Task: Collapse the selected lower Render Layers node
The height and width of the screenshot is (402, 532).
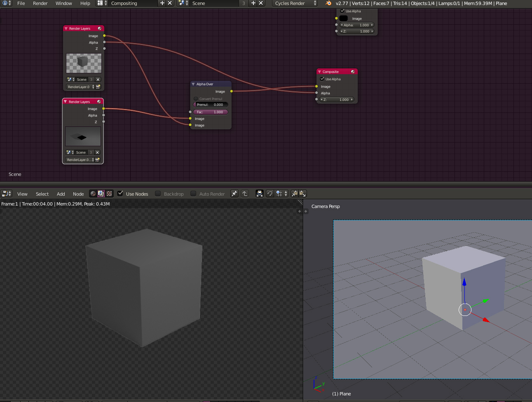Action: pyautogui.click(x=65, y=102)
